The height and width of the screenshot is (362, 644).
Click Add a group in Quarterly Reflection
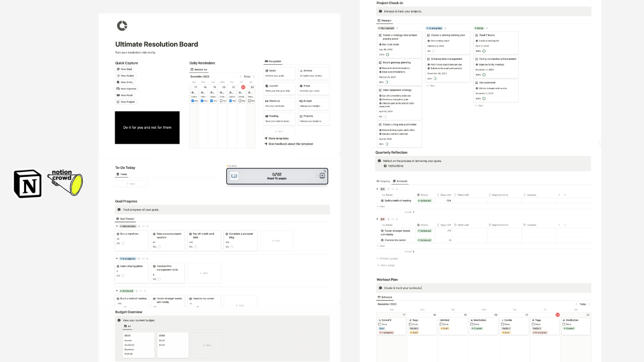[386, 265]
